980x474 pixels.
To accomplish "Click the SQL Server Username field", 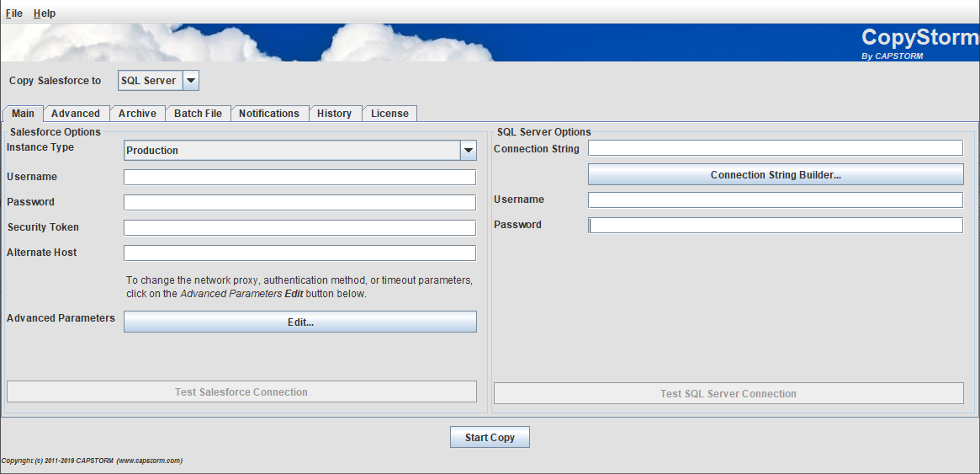I will click(776, 200).
